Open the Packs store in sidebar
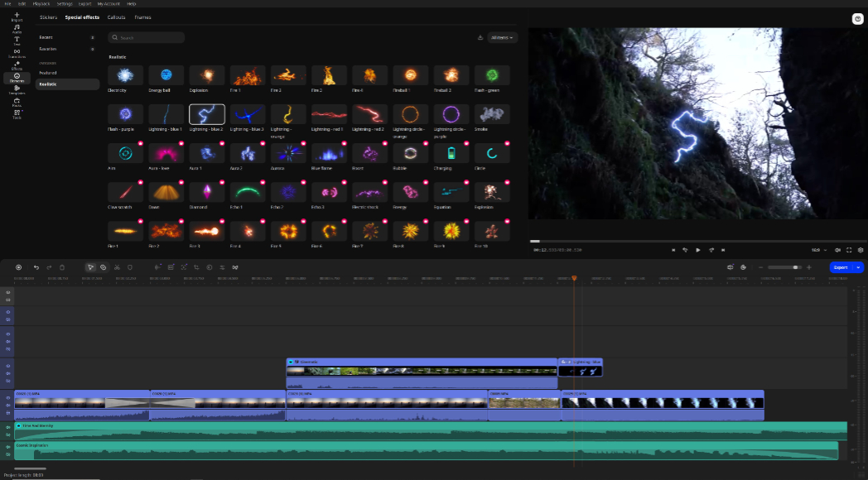The height and width of the screenshot is (480, 868). pyautogui.click(x=17, y=102)
